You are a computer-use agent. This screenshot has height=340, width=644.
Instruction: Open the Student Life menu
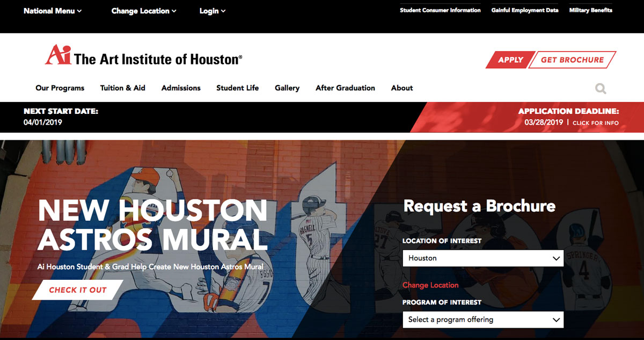[238, 88]
